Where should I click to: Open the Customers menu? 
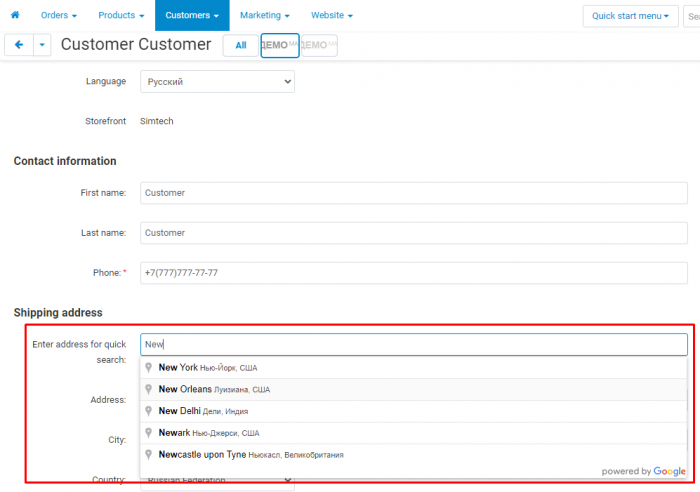pyautogui.click(x=192, y=15)
